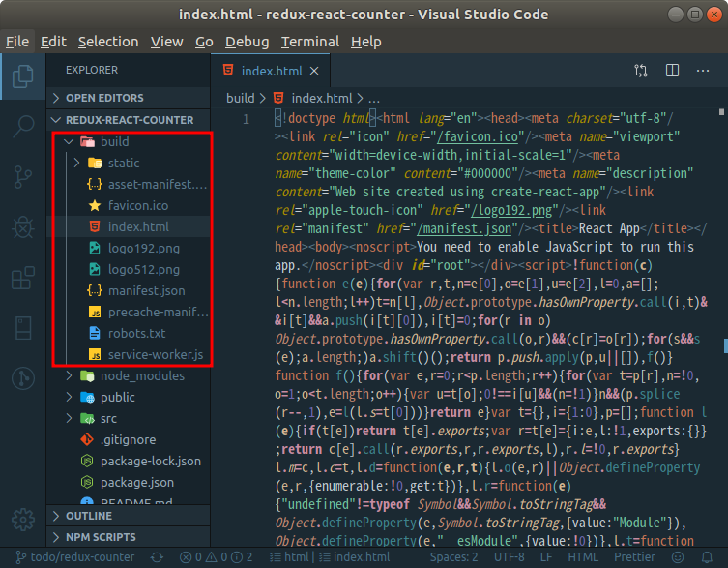This screenshot has height=568, width=728.
Task: Open the Help menu
Action: [x=365, y=42]
